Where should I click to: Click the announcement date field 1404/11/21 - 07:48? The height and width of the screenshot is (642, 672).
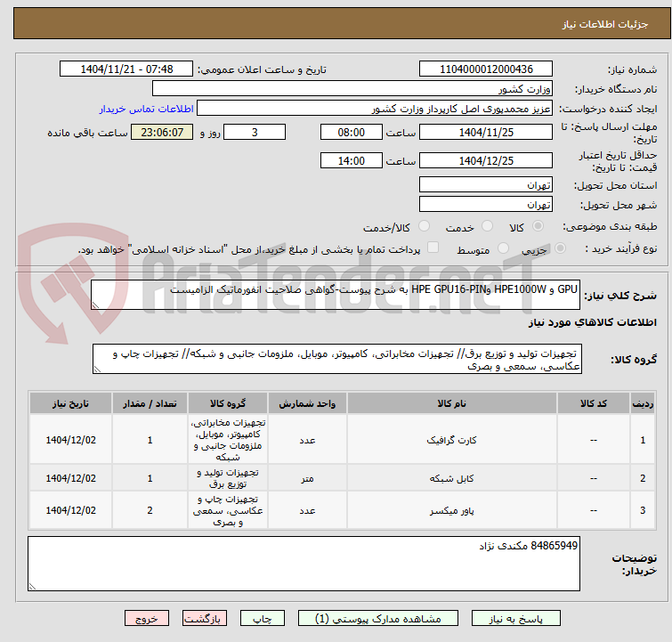tap(126, 69)
